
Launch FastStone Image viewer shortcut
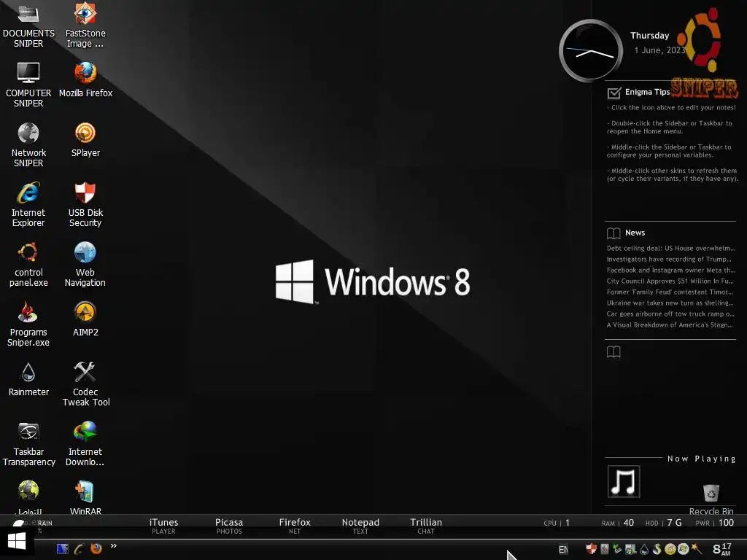(85, 25)
